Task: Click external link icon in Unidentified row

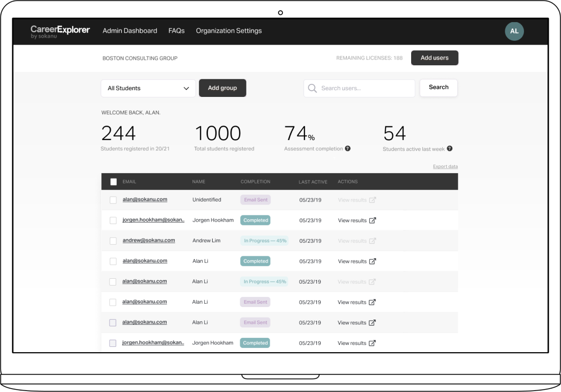Action: coord(372,200)
